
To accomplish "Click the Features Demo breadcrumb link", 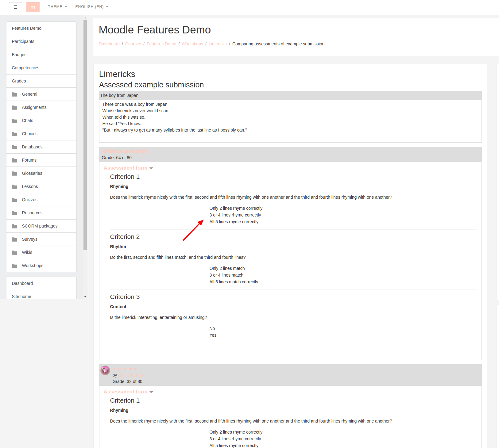I will click(161, 44).
